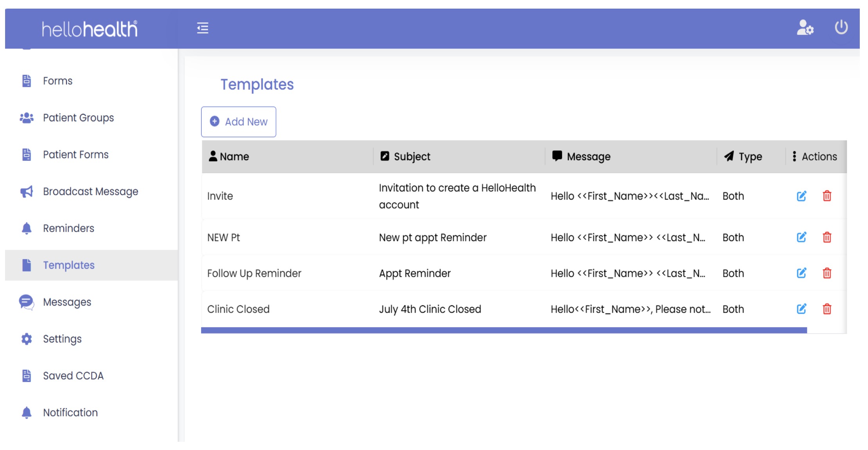The image size is (868, 450).
Task: Delete the Invite template
Action: coord(827,196)
